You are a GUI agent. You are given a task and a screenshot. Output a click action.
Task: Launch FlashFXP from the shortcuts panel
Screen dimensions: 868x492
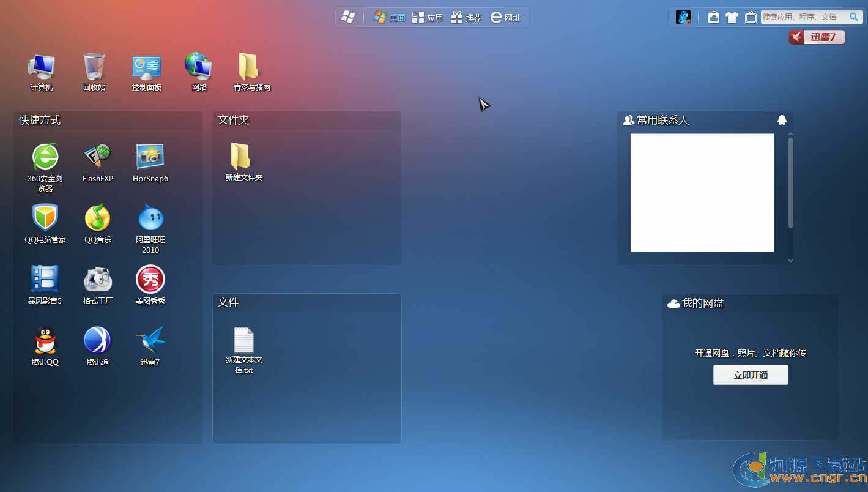point(97,158)
